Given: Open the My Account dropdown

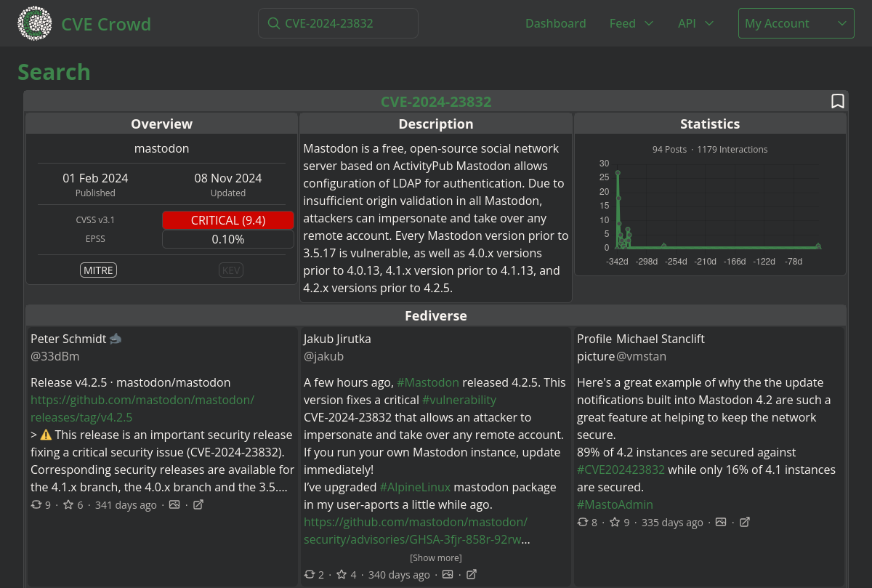Looking at the screenshot, I should click(x=796, y=23).
